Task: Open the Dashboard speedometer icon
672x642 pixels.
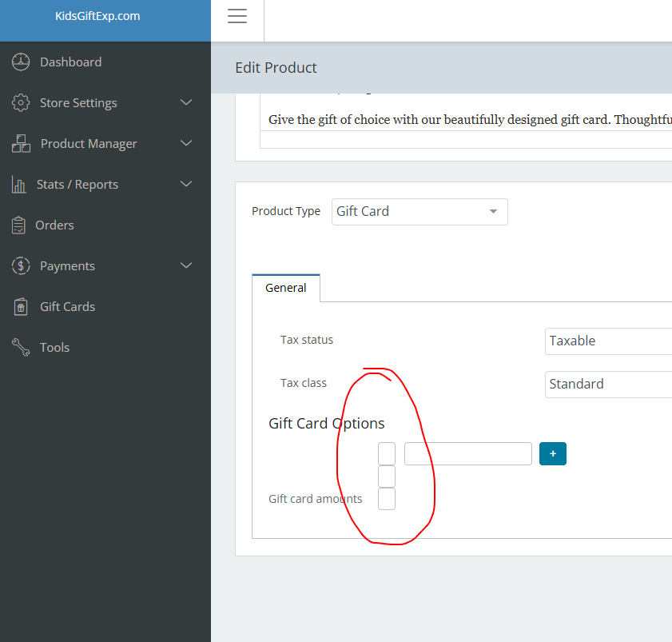Action: (21, 62)
